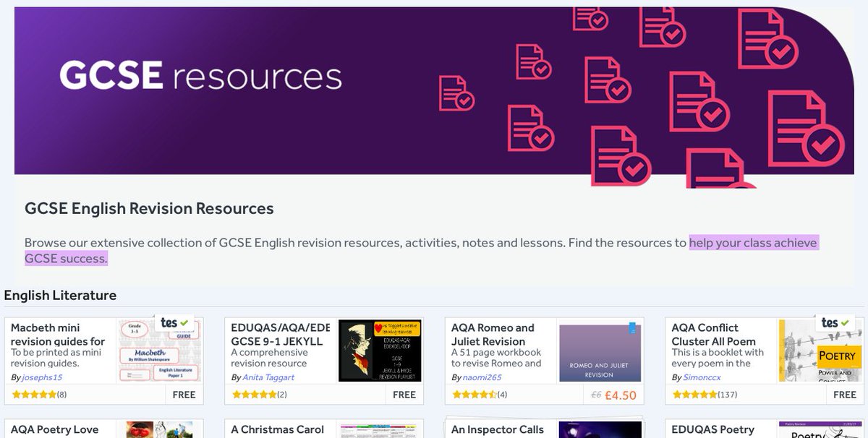Open author Anita Taggart profile
The height and width of the screenshot is (438, 868).
268,377
